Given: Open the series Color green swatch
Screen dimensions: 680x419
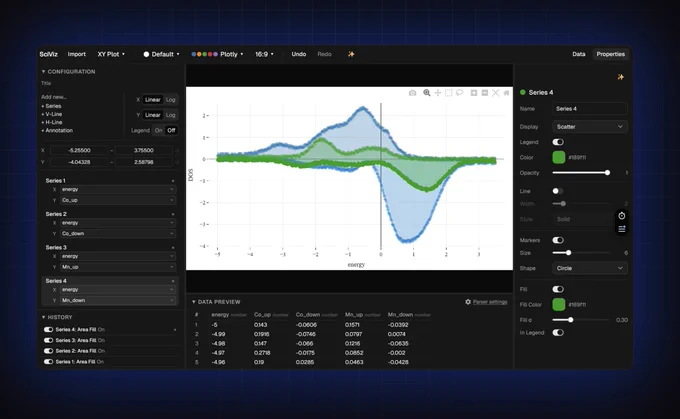Looking at the screenshot, I should coord(559,157).
